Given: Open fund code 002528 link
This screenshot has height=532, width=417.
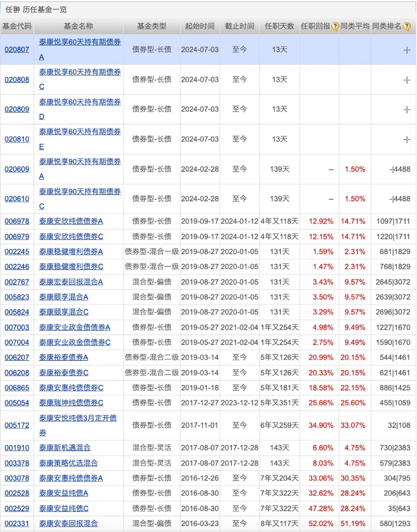Looking at the screenshot, I should pyautogui.click(x=17, y=494).
